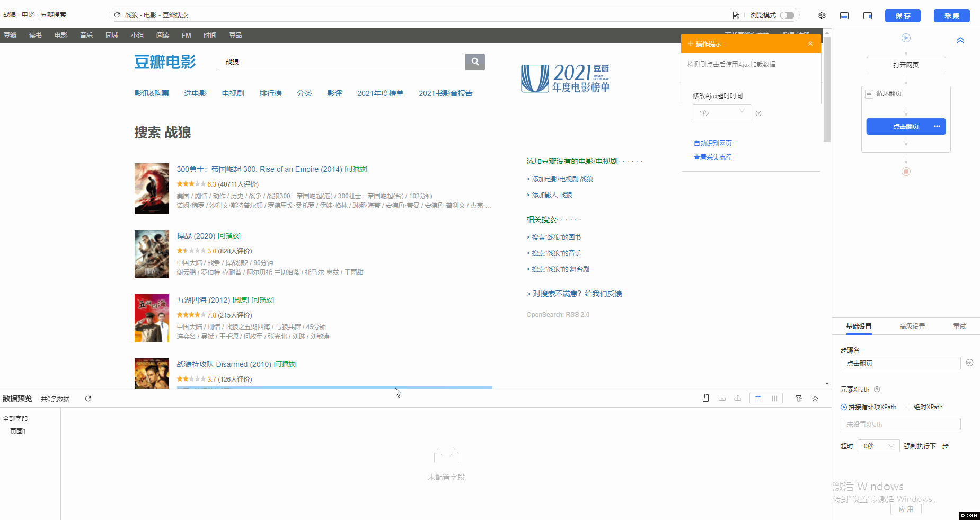
Task: Collapse workflow panel with double chevron
Action: (x=960, y=40)
